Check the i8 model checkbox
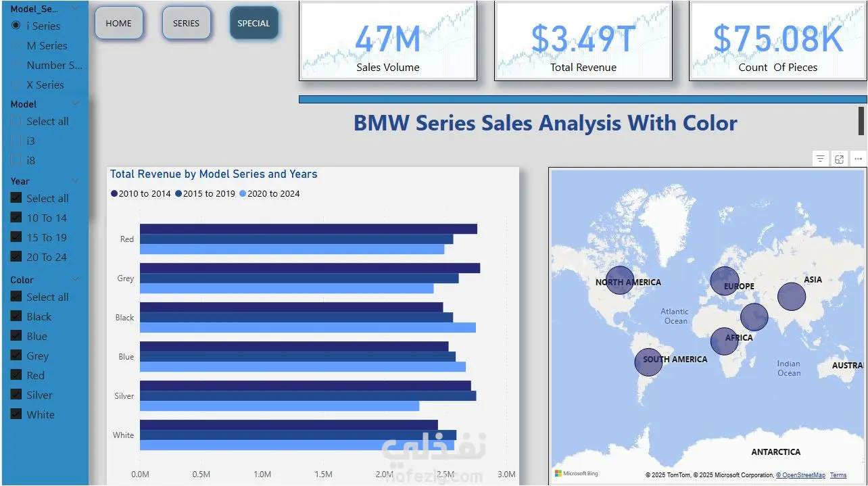This screenshot has height=486, width=868. tap(16, 160)
